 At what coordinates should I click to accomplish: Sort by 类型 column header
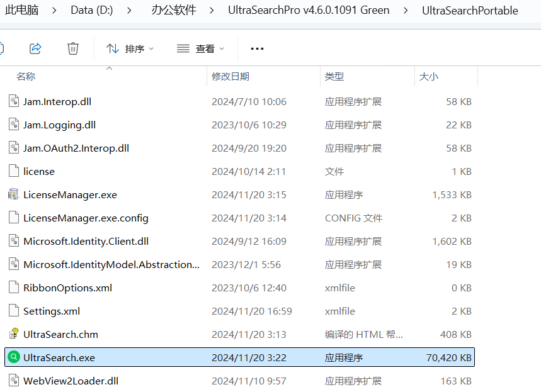(334, 77)
